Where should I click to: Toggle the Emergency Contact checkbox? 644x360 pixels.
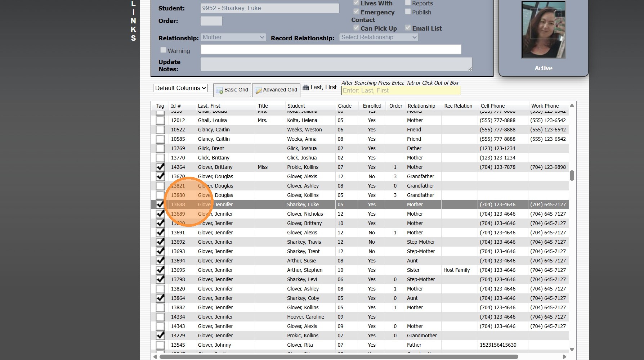point(356,12)
